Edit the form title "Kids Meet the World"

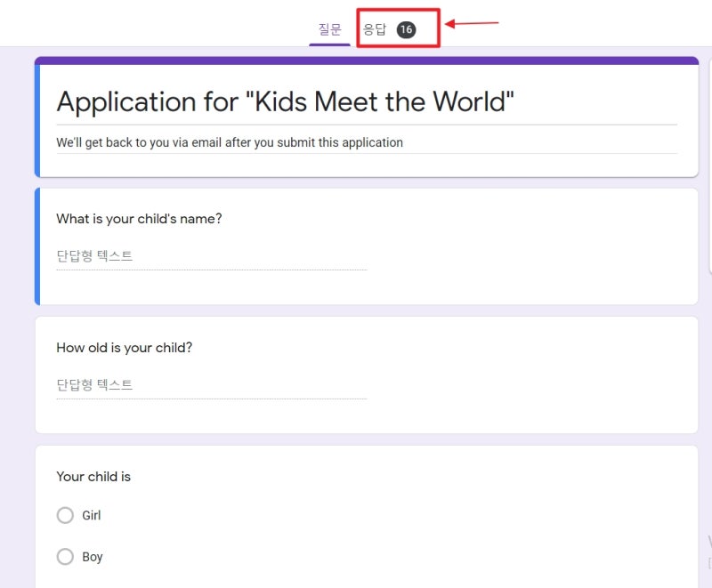point(285,101)
